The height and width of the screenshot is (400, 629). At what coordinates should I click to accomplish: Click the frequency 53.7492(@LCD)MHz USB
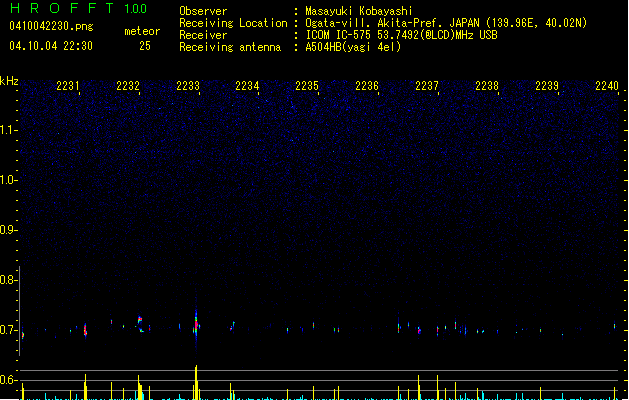click(x=437, y=35)
